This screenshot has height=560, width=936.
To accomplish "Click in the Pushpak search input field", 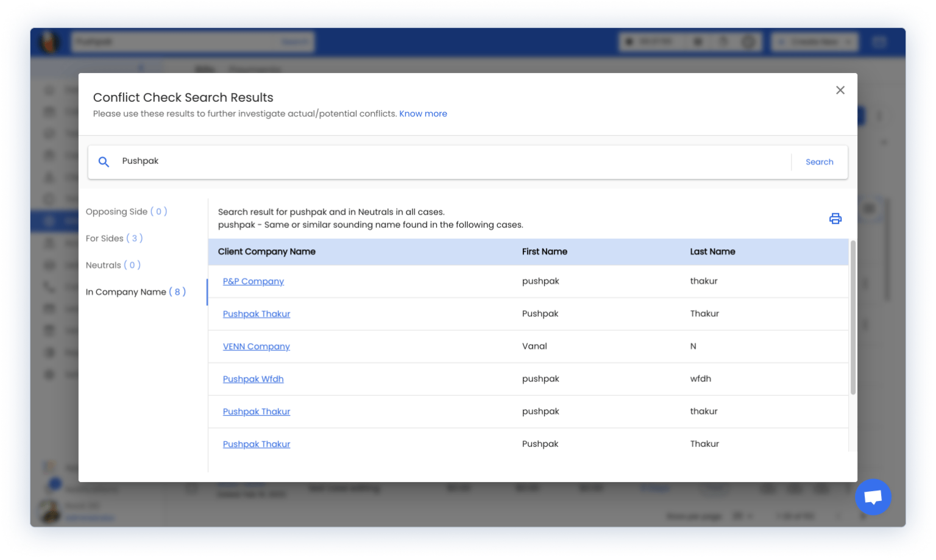I will click(x=451, y=161).
